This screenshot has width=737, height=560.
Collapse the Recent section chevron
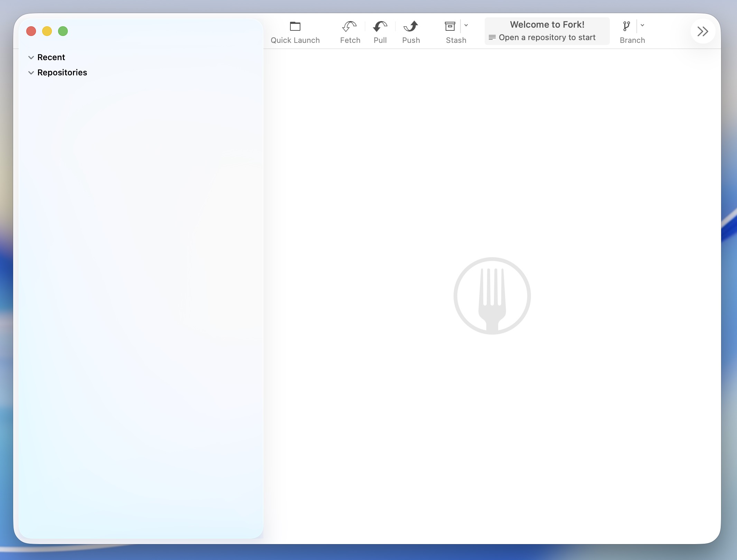point(31,57)
